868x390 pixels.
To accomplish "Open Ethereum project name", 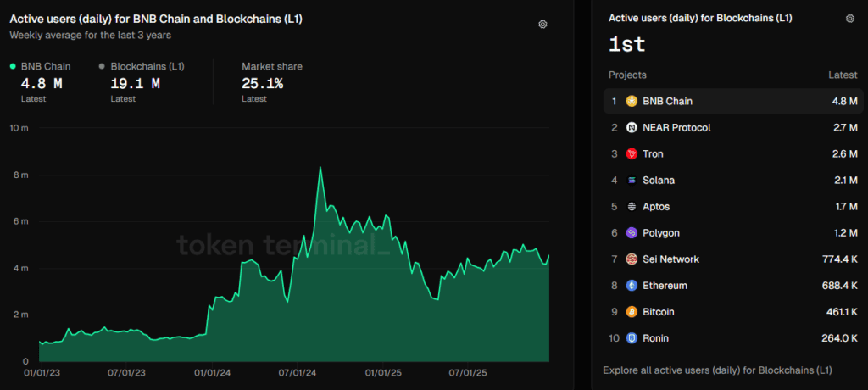I will (x=665, y=286).
